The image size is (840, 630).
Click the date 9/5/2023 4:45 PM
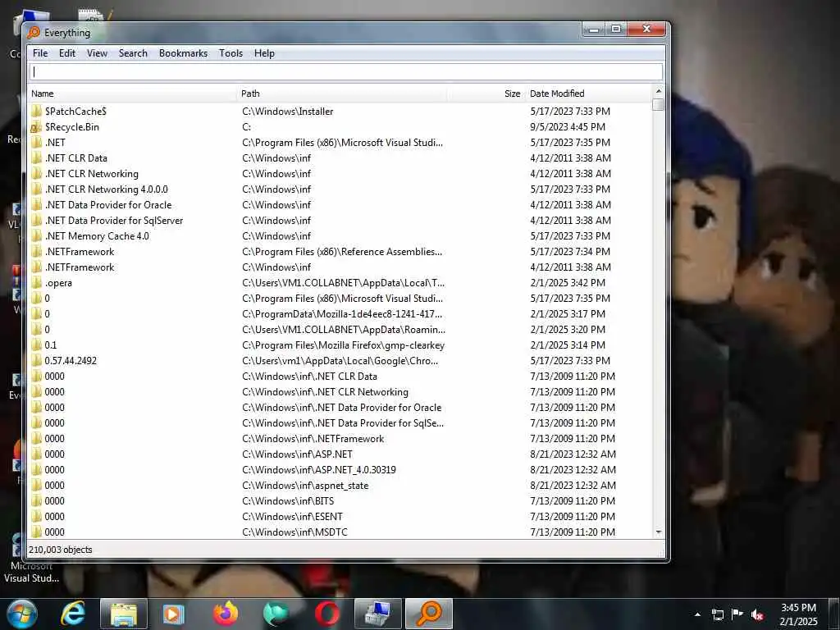(568, 127)
